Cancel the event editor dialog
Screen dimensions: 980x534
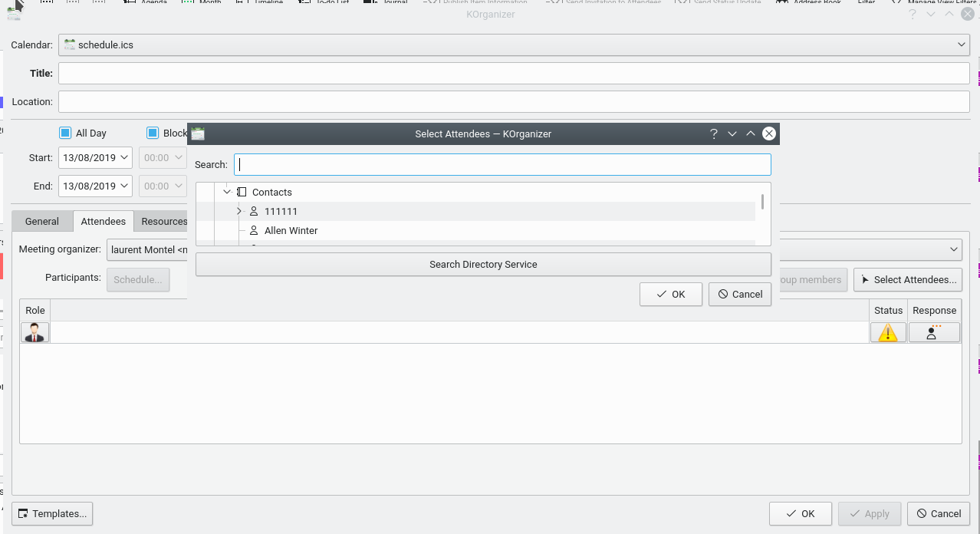tap(939, 514)
